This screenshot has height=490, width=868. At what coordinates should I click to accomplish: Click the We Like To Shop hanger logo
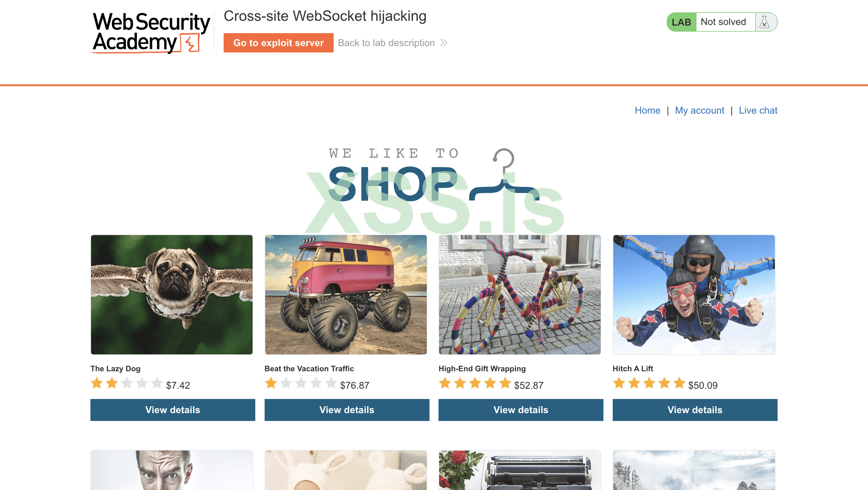point(434,174)
